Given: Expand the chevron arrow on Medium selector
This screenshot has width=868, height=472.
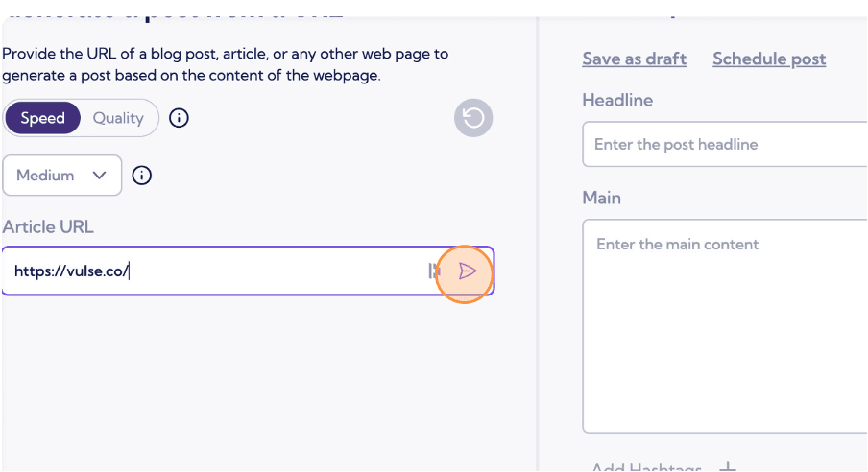Looking at the screenshot, I should (x=100, y=176).
